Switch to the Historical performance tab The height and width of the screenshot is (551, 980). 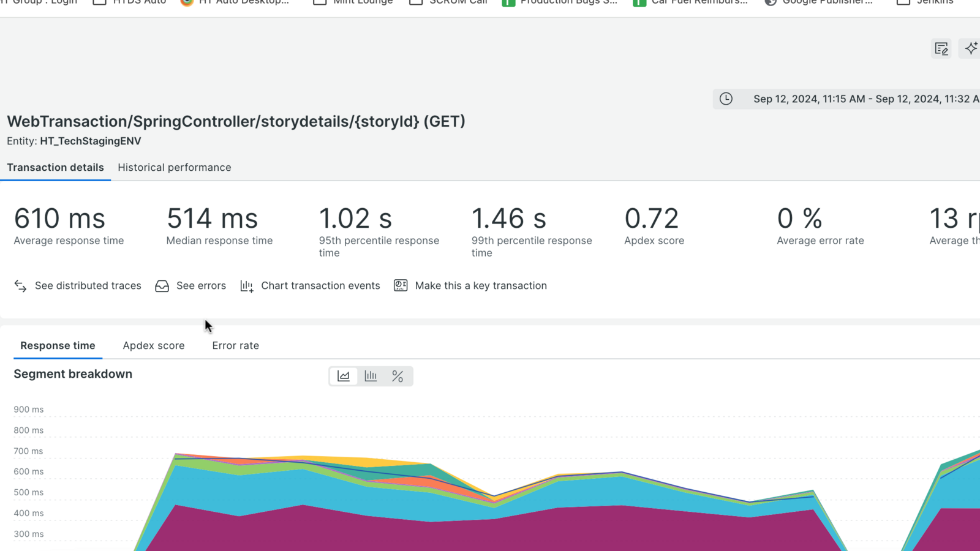pyautogui.click(x=175, y=168)
